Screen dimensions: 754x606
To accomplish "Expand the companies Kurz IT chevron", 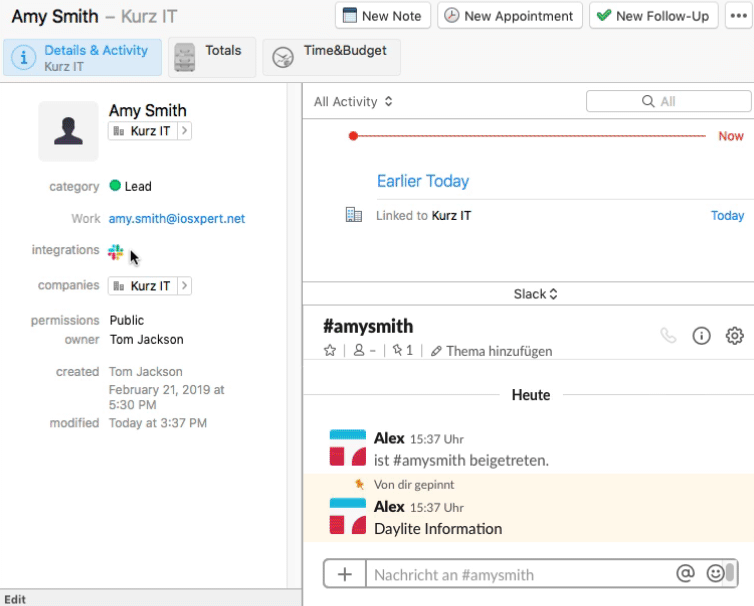I will pyautogui.click(x=185, y=286).
